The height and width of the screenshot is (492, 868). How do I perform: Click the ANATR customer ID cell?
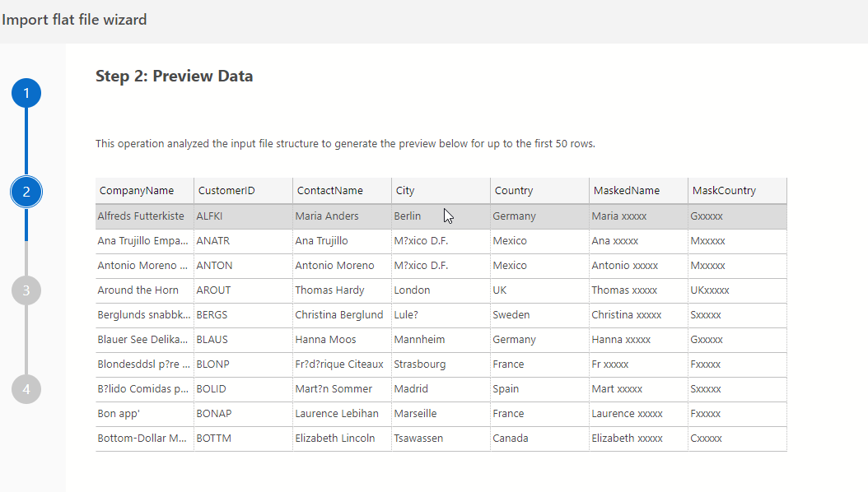[214, 241]
